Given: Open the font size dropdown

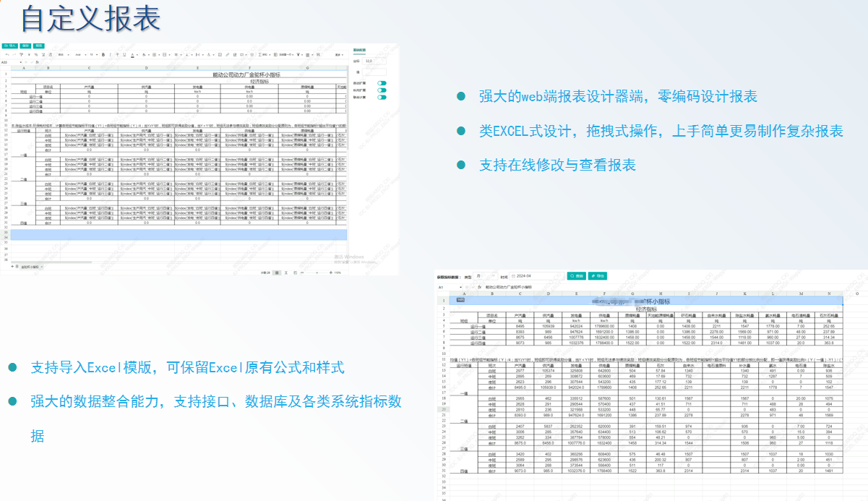Looking at the screenshot, I should (x=91, y=54).
